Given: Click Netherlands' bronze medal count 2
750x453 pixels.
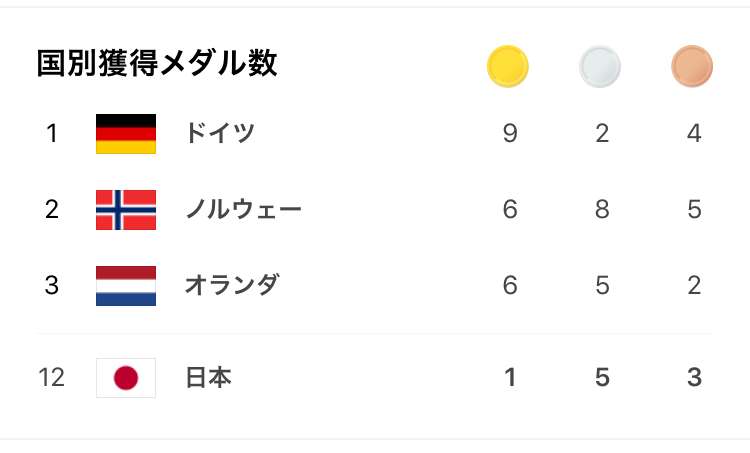Looking at the screenshot, I should point(695,285).
